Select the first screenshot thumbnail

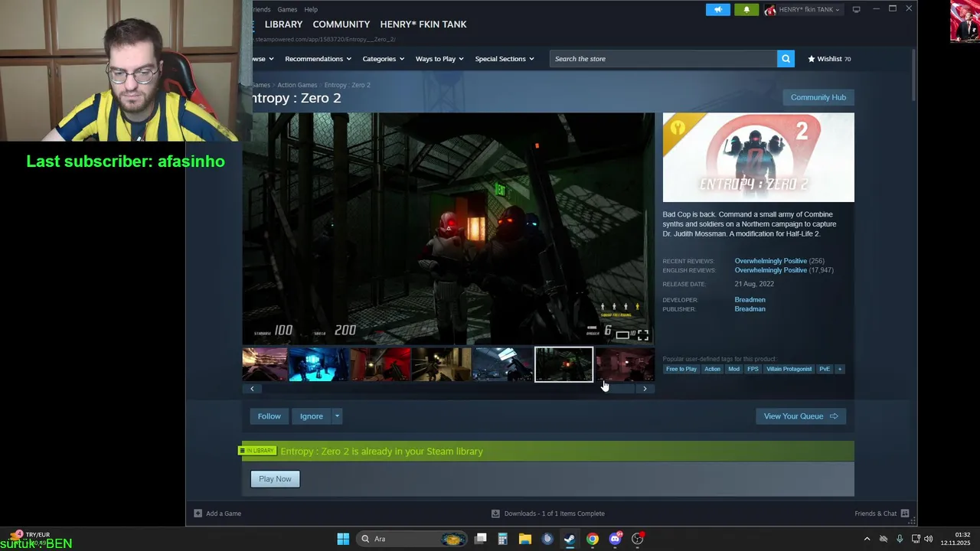265,364
